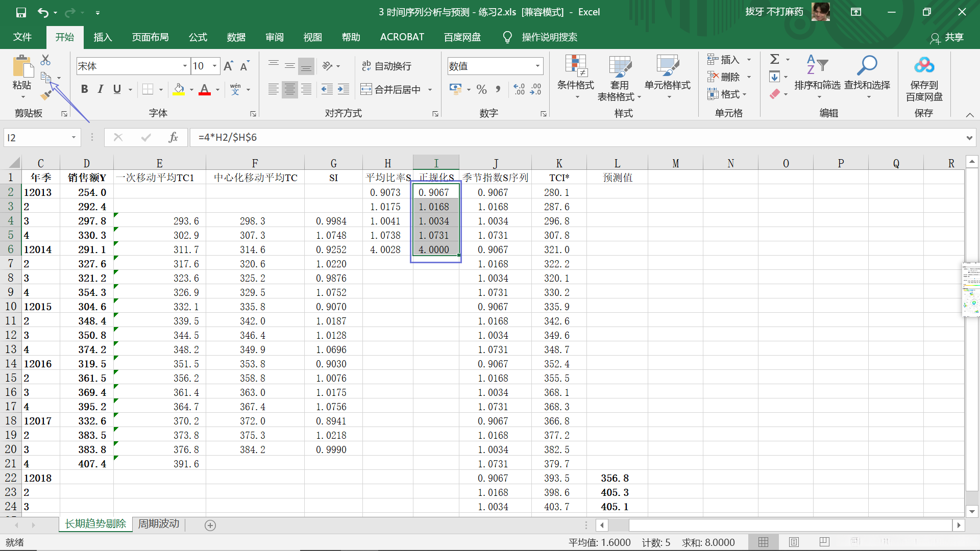Screen dimensions: 980x551
Task: Click Increase Decimal icon
Action: click(x=519, y=90)
